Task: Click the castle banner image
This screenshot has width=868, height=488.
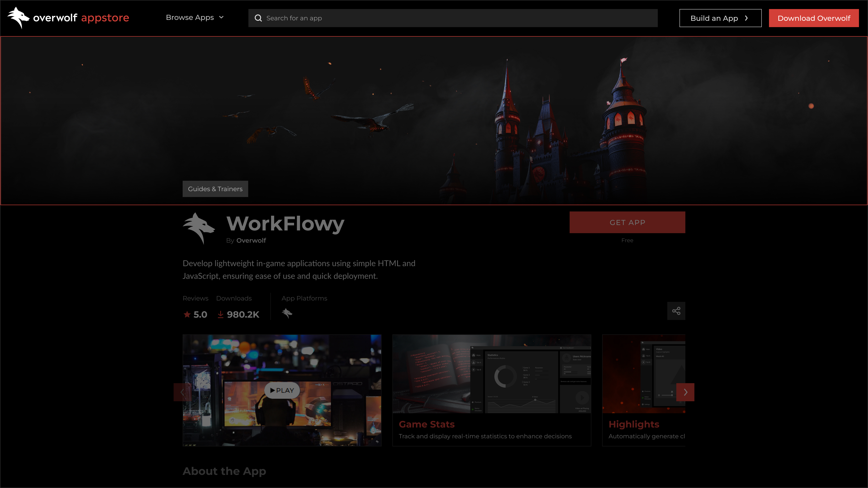Action: click(x=434, y=121)
